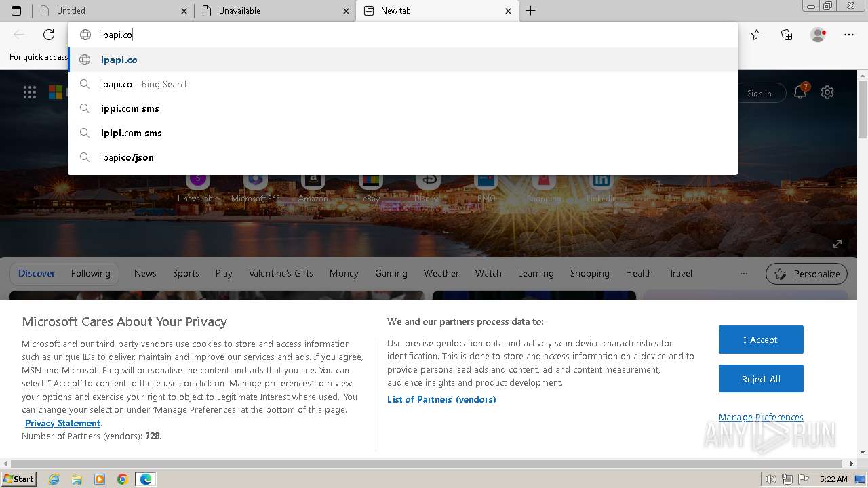This screenshot has width=868, height=488.
Task: Click the Reject All button
Action: (x=761, y=379)
